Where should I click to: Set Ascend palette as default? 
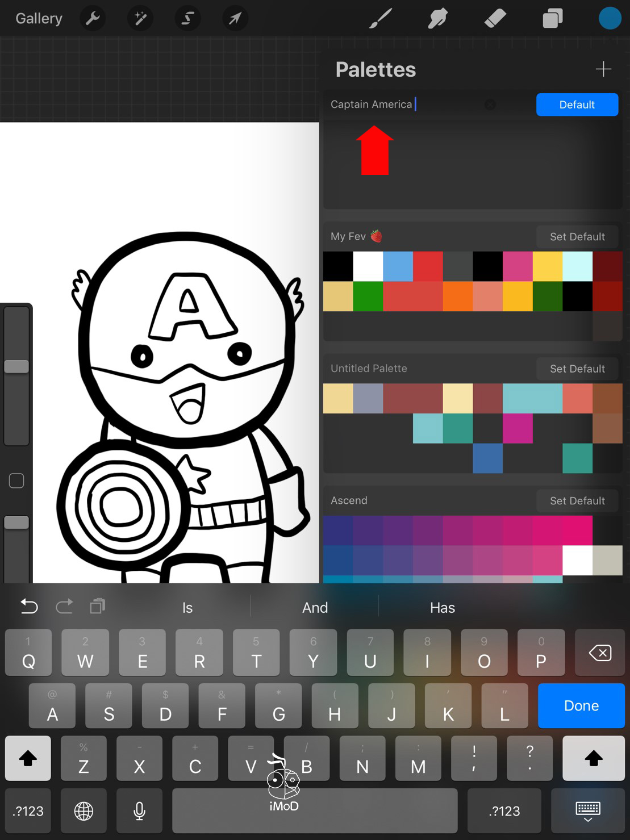577,501
